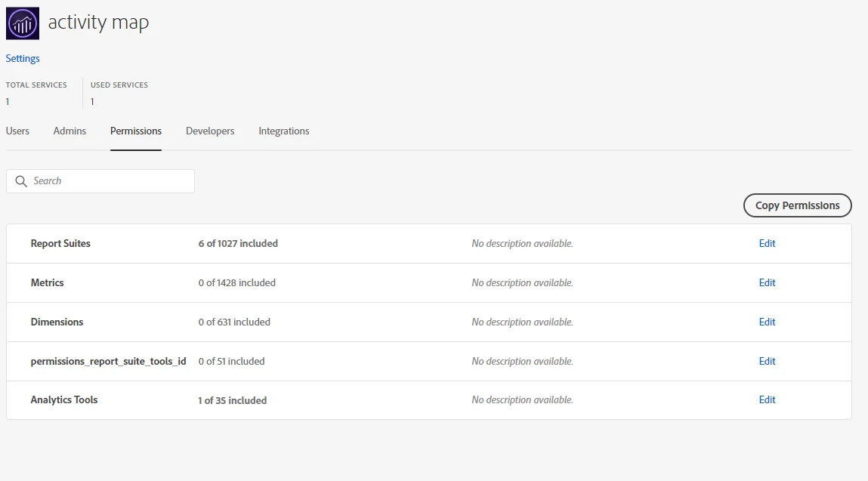Open the Integrations tab
Screen dimensions: 868x481
(284, 131)
